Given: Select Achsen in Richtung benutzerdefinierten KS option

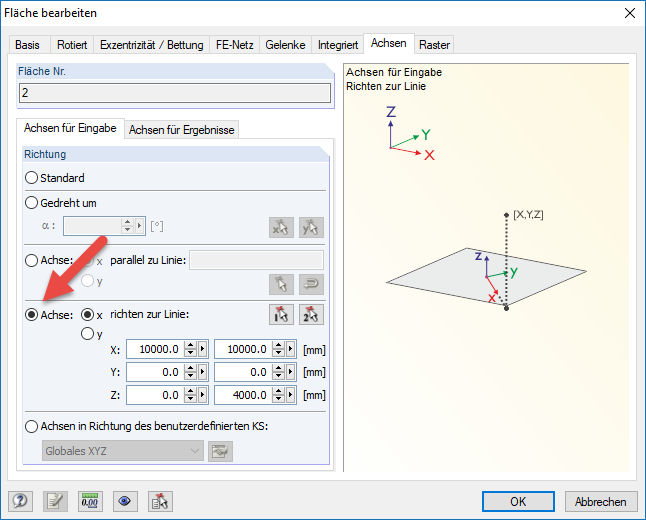Looking at the screenshot, I should (x=31, y=426).
